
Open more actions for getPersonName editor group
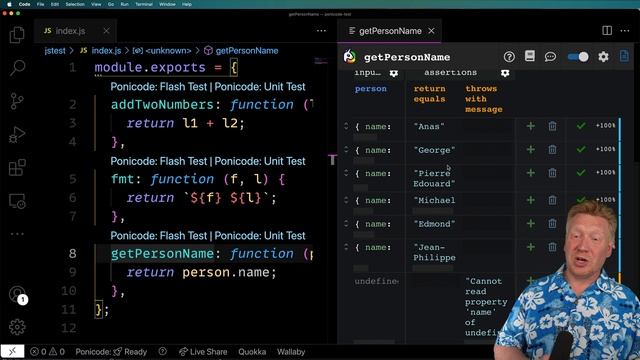[x=625, y=31]
